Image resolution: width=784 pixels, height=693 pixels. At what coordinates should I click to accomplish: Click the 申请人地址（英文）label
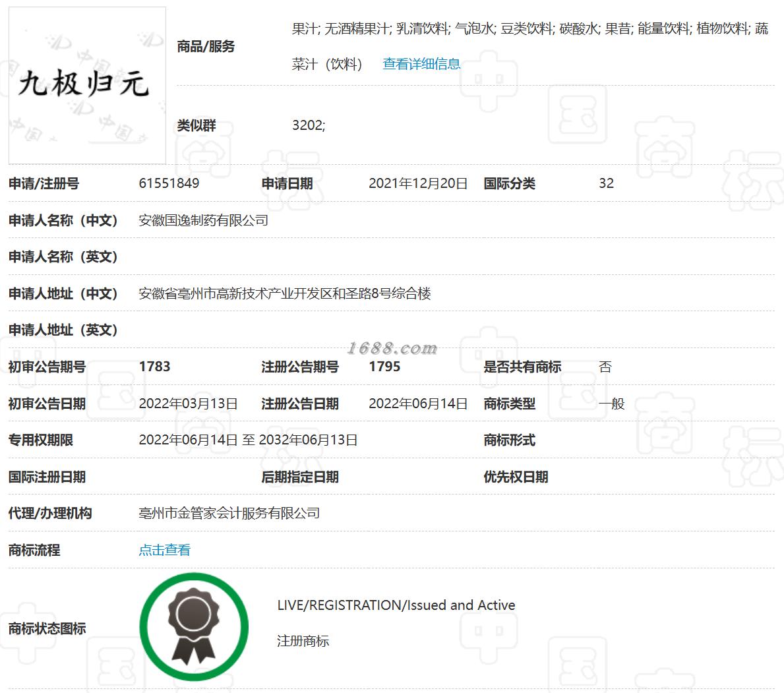click(63, 330)
